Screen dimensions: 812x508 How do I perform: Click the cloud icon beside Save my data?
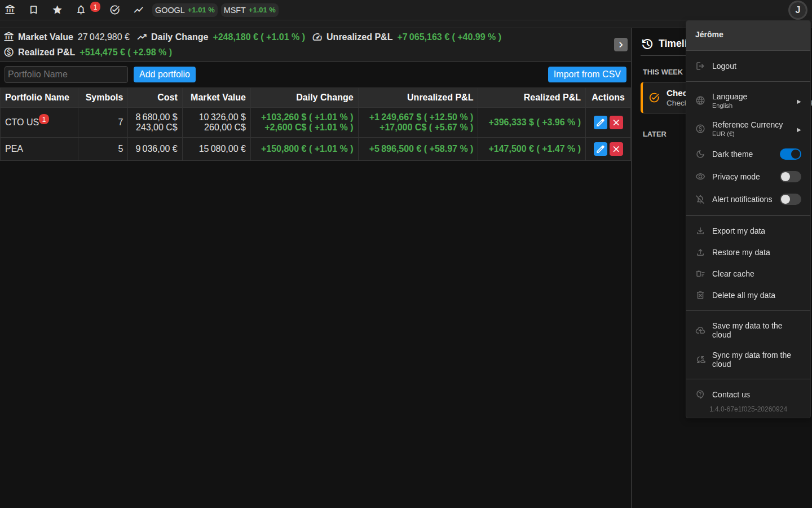pos(700,330)
